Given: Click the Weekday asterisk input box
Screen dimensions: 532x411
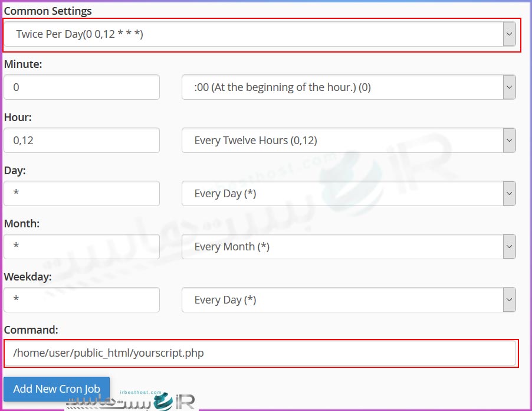Looking at the screenshot, I should click(x=81, y=299).
